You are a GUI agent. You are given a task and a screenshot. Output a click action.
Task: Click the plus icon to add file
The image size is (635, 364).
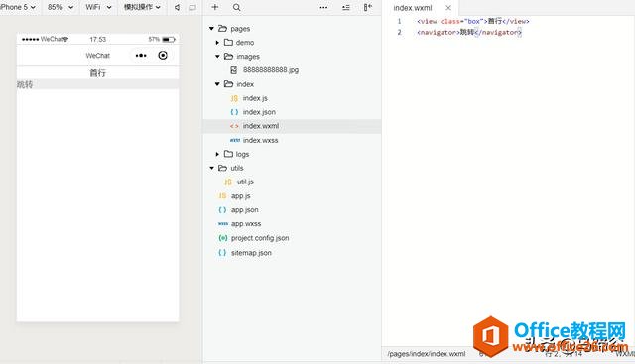click(x=215, y=7)
